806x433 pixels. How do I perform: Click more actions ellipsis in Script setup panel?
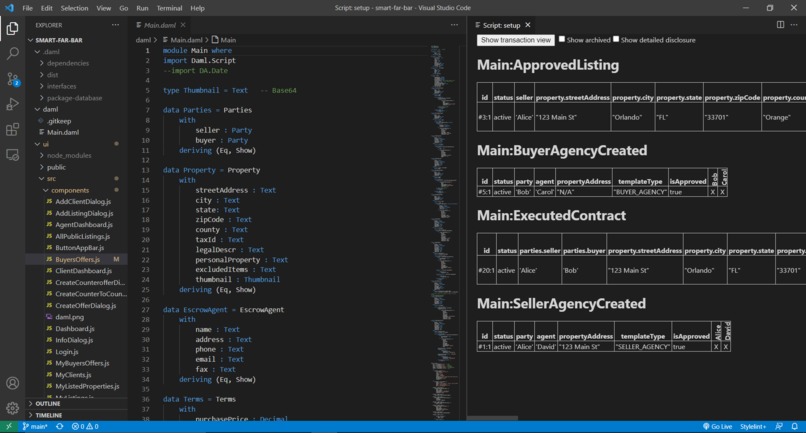794,25
